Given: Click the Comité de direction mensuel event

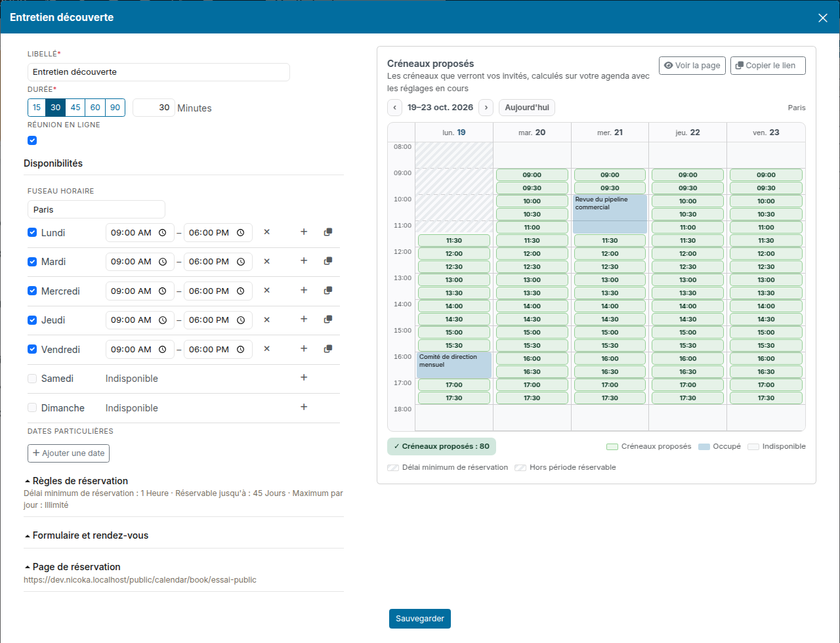Looking at the screenshot, I should click(454, 365).
